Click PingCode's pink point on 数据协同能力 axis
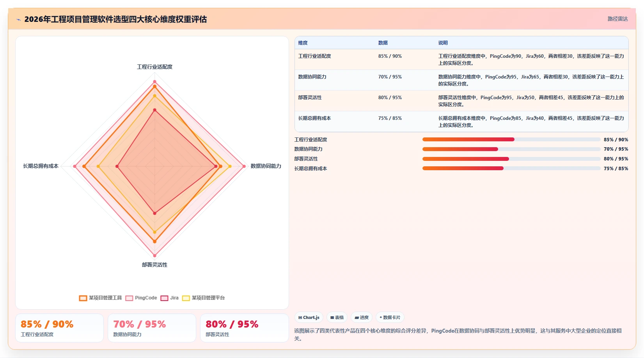The height and width of the screenshot is (358, 644). (x=244, y=166)
